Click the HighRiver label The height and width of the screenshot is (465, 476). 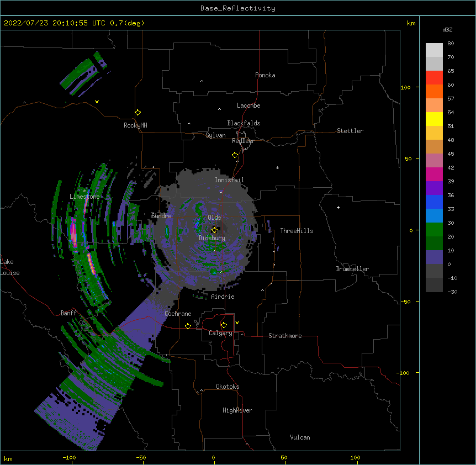click(237, 410)
